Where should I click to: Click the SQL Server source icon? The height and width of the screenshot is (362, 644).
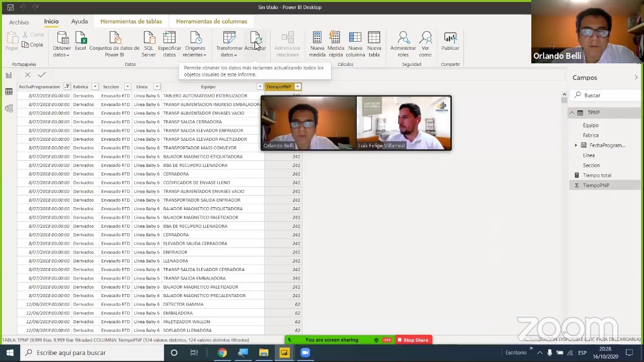149,38
